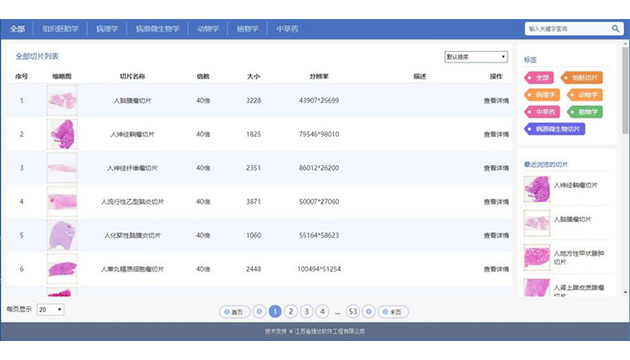View details 查看详情 for row 1

coord(496,101)
